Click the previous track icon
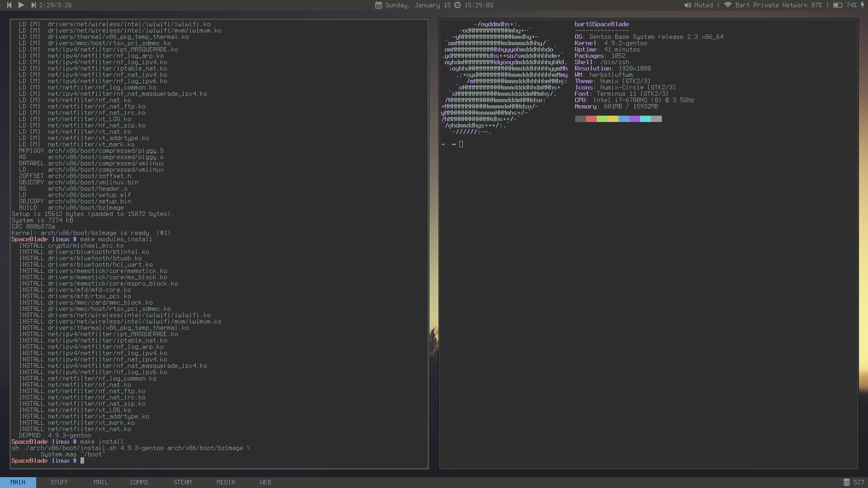 [9, 5]
